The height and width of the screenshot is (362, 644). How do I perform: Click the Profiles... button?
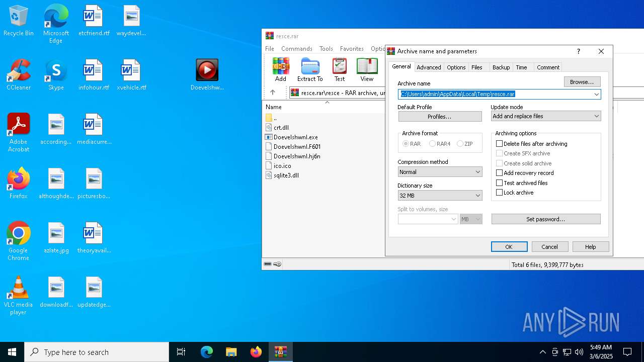(440, 117)
